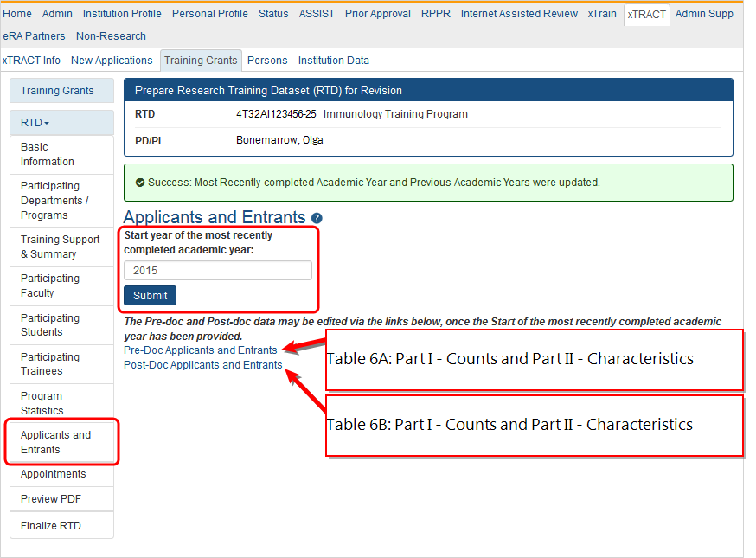Open the ASSIST menu item
Screen dimensions: 756x558
pos(317,14)
